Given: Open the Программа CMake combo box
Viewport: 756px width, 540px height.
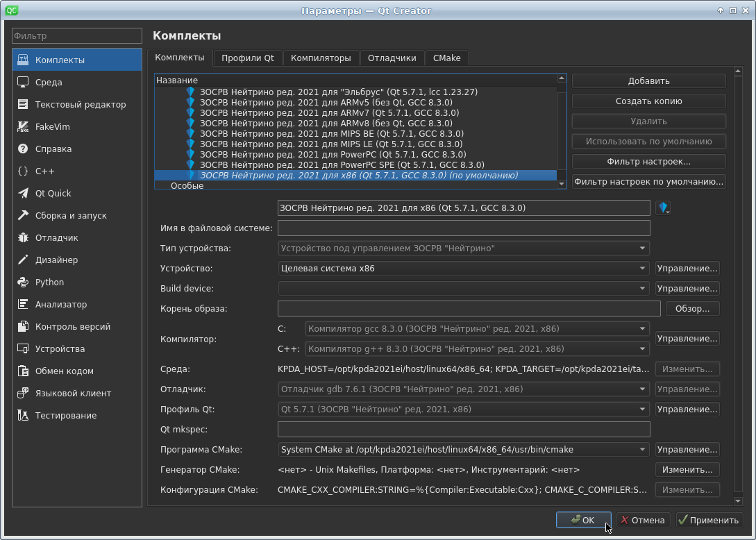Looking at the screenshot, I should 463,450.
